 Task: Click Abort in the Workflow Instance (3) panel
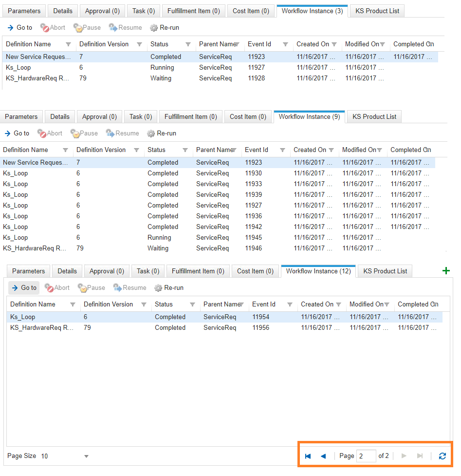[53, 28]
